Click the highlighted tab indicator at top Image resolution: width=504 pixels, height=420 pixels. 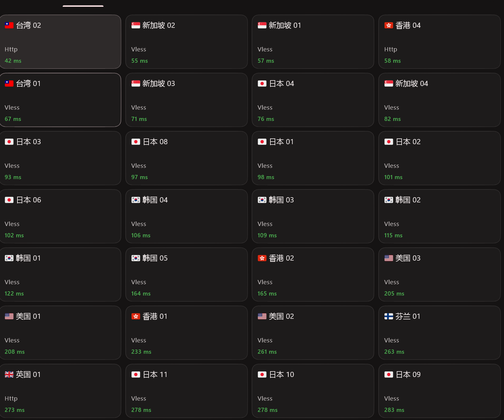point(83,6)
